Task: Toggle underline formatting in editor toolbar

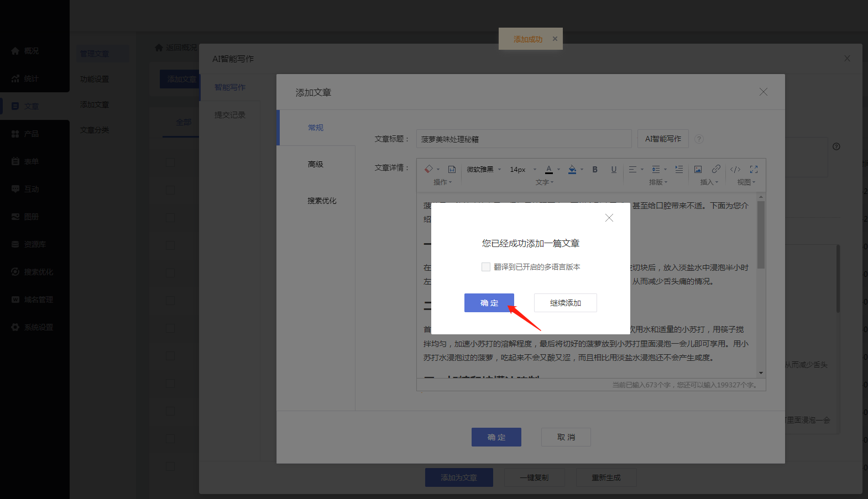Action: 614,169
